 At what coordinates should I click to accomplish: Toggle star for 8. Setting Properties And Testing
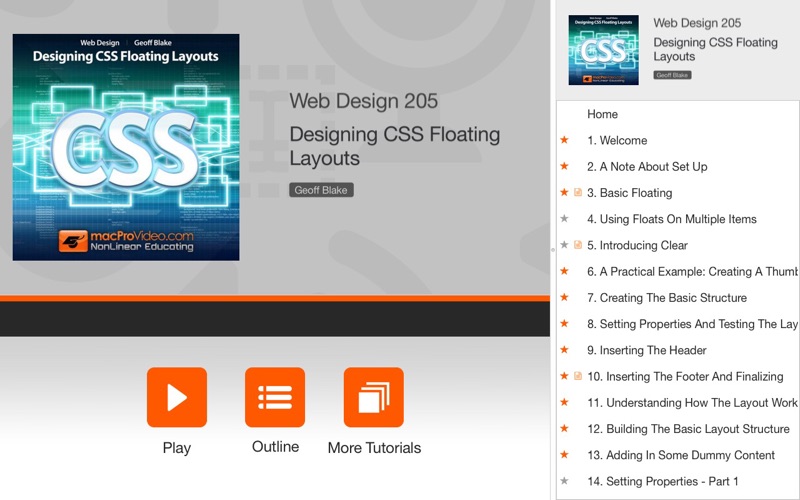[564, 323]
